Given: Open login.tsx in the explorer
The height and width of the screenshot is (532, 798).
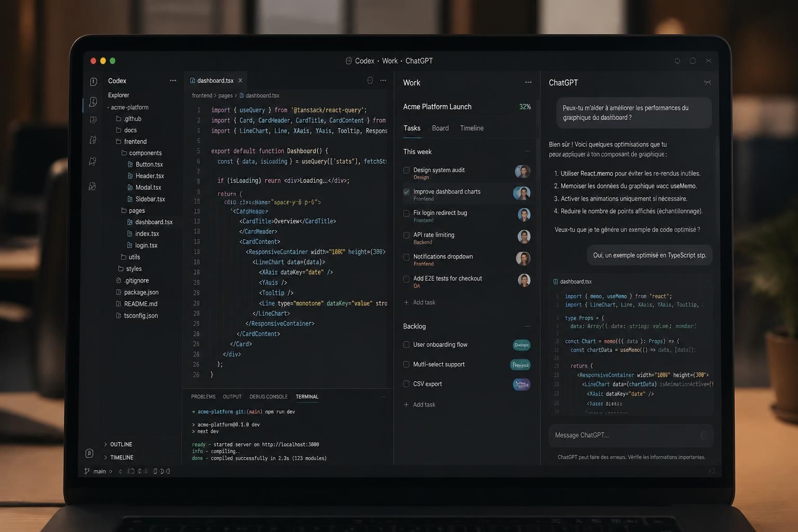Looking at the screenshot, I should pyautogui.click(x=142, y=246).
